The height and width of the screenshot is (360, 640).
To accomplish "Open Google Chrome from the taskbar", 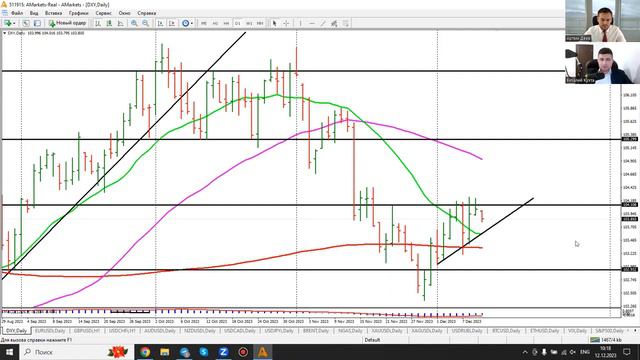I will pos(144,351).
